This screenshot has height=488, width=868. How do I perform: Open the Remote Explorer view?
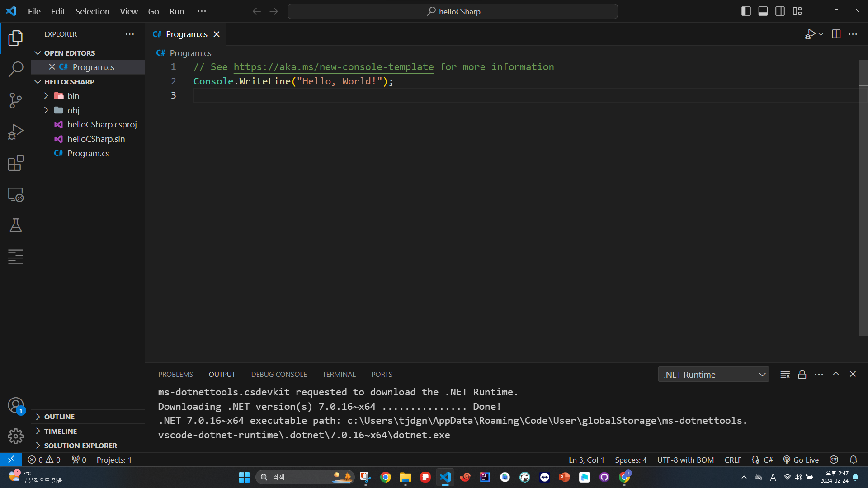15,195
